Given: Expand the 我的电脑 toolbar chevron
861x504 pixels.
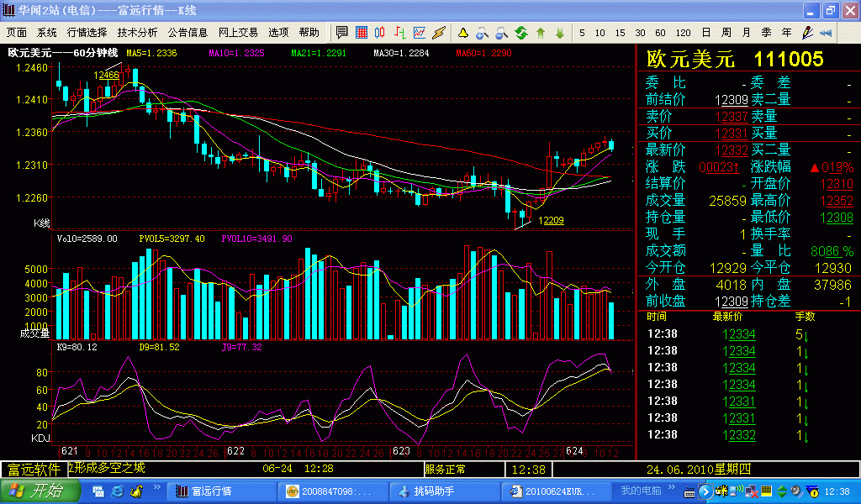Looking at the screenshot, I should point(672,487).
